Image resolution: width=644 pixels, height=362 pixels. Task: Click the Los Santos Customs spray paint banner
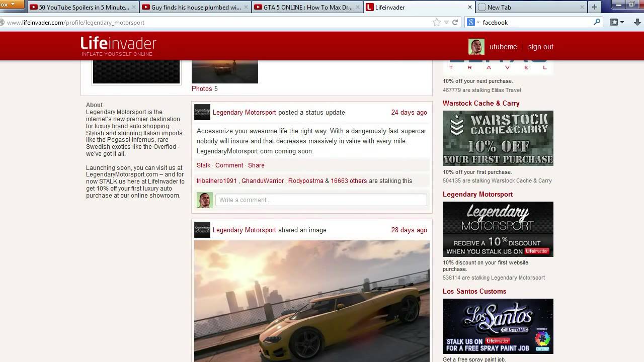[x=498, y=326]
